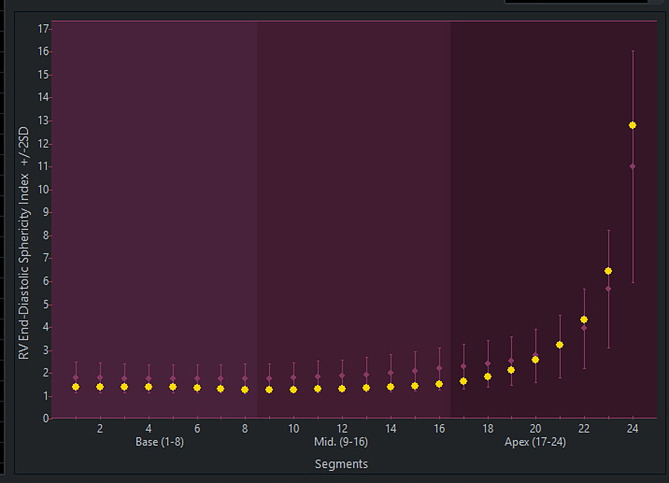Select the yellow data point at segment 8
Viewport: 669px width, 483px height.
(x=244, y=390)
